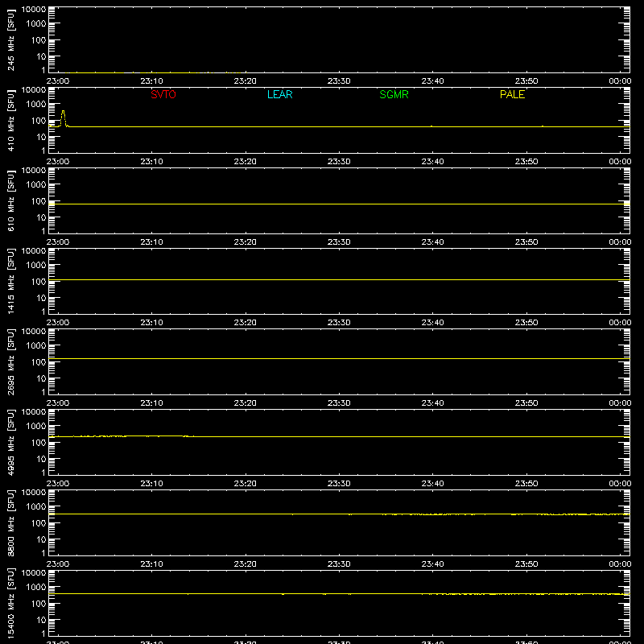Click the 23:20 tick label under 2695 MHz plot

coord(246,403)
